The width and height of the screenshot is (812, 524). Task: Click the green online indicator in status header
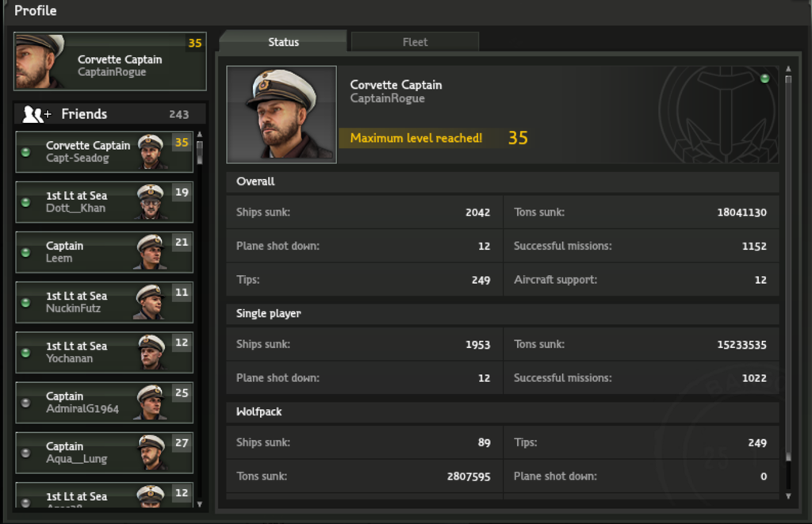(764, 78)
